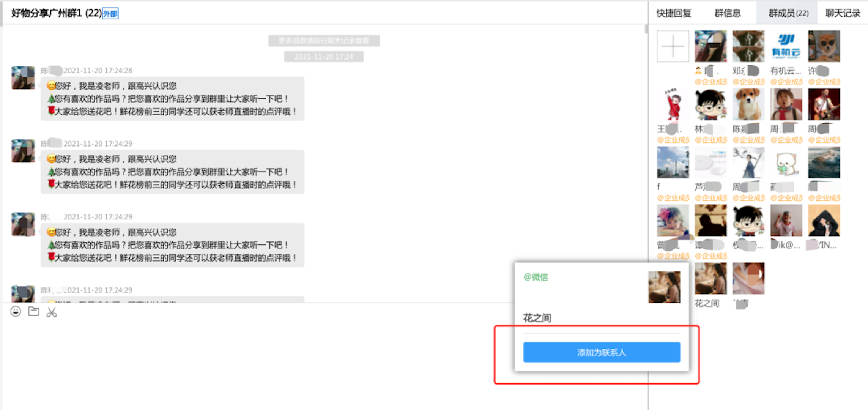Click the 2021-11-20 17:24 timestamp divider
The height and width of the screenshot is (410, 868).
[323, 57]
